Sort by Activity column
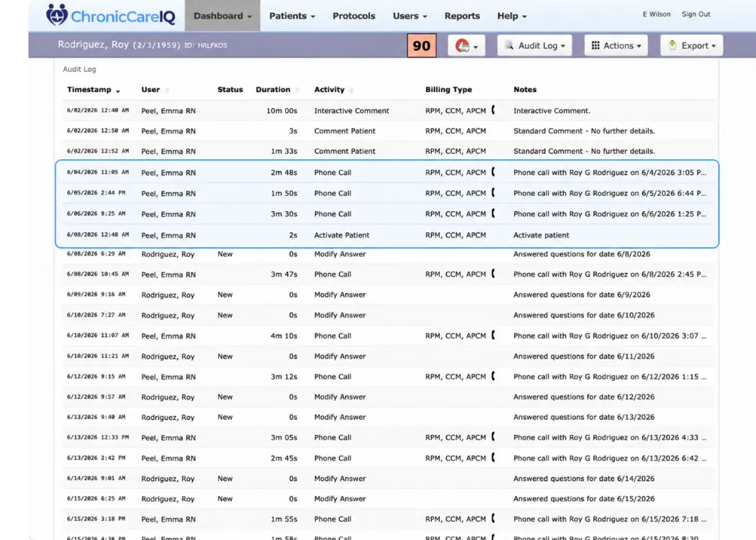The image size is (756, 540). 333,90
